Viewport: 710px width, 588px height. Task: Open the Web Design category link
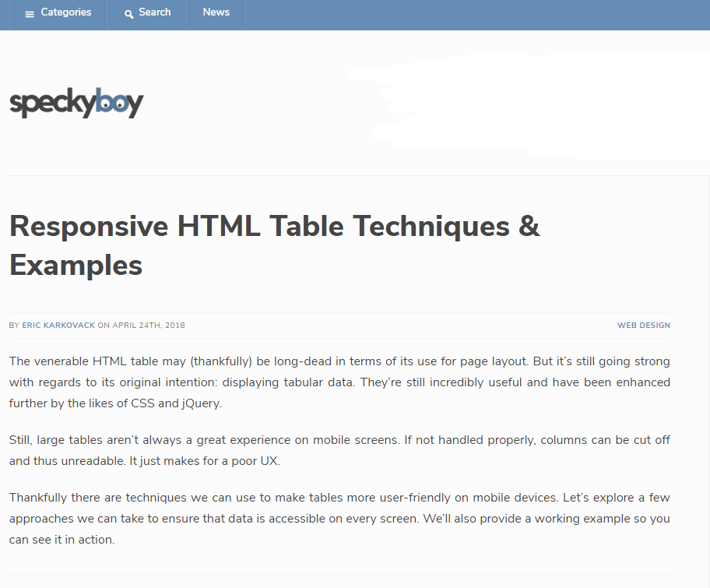coord(643,326)
